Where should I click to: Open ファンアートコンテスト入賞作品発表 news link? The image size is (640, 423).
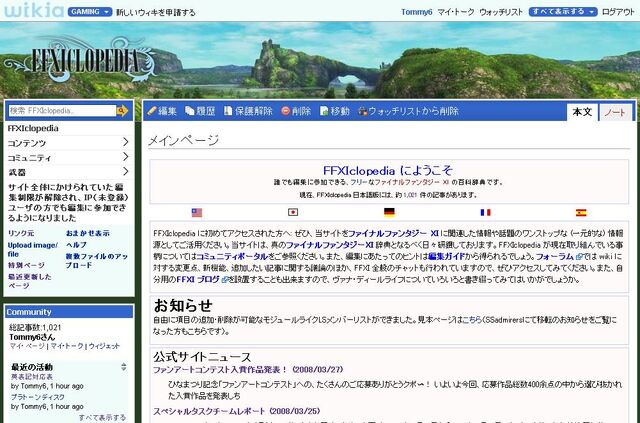(248, 370)
